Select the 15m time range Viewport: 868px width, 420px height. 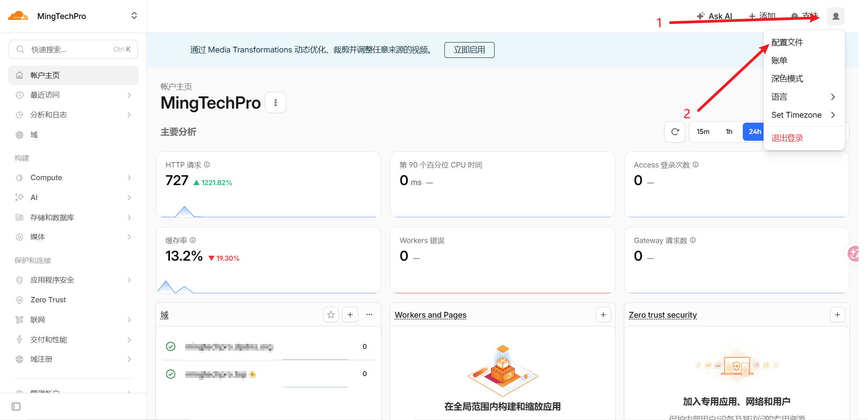click(703, 132)
